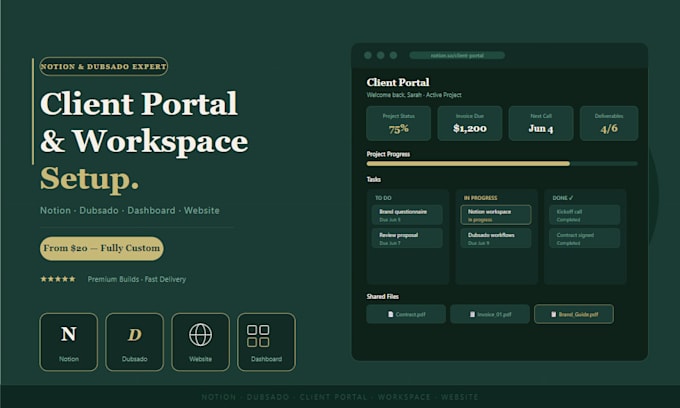Click the Tasks section heading
The height and width of the screenshot is (408, 680).
coord(373,179)
